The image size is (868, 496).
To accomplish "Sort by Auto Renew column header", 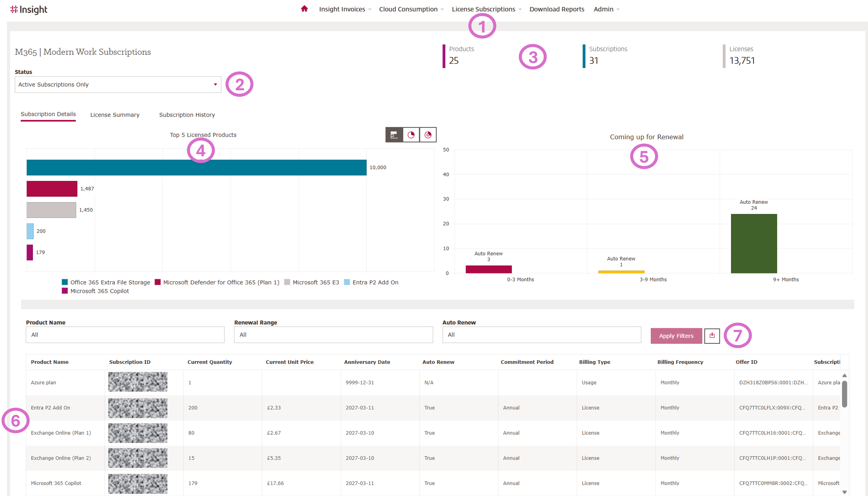I will (438, 362).
